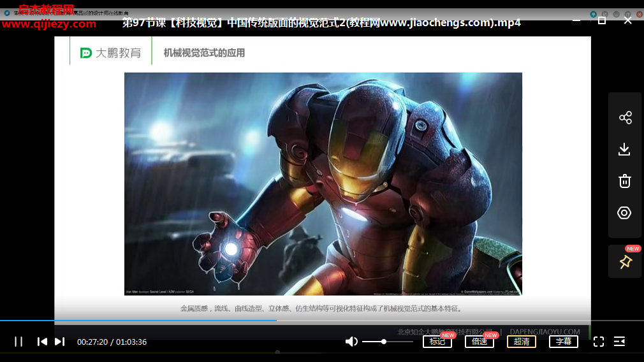
Task: Click the video title text at top
Action: point(321,22)
